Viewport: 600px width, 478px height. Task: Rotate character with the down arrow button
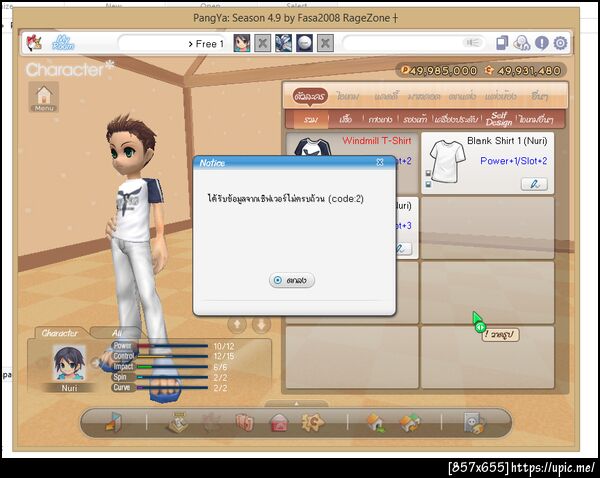[261, 325]
